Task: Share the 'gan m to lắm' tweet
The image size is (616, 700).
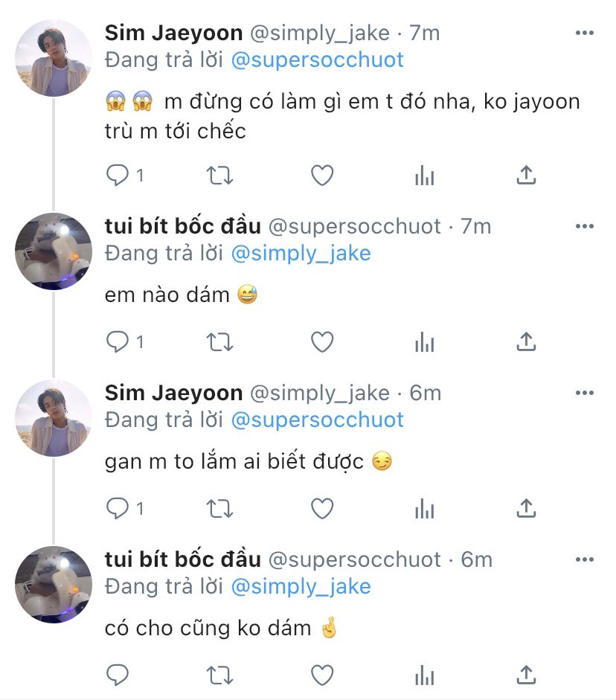Action: (526, 509)
